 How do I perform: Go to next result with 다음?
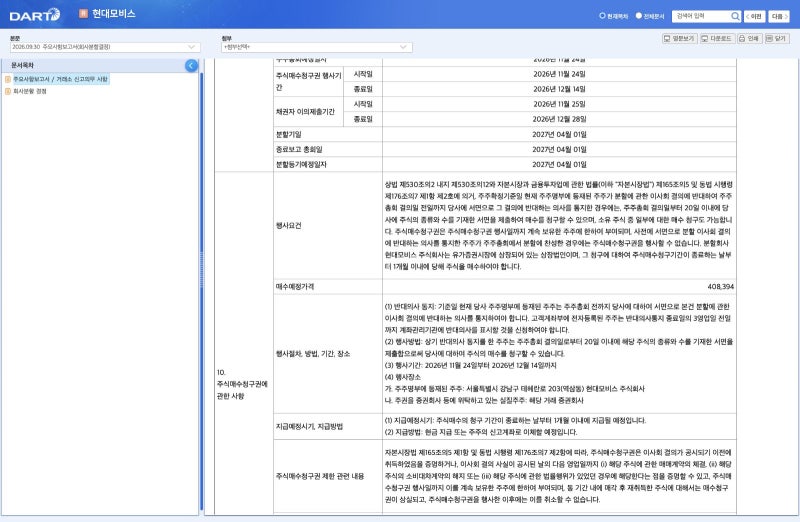pyautogui.click(x=779, y=16)
